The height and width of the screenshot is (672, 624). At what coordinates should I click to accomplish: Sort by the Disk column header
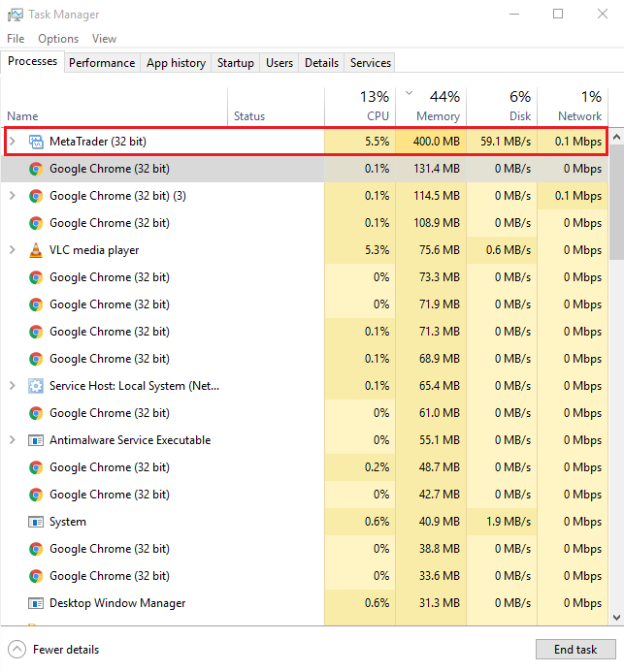502,107
